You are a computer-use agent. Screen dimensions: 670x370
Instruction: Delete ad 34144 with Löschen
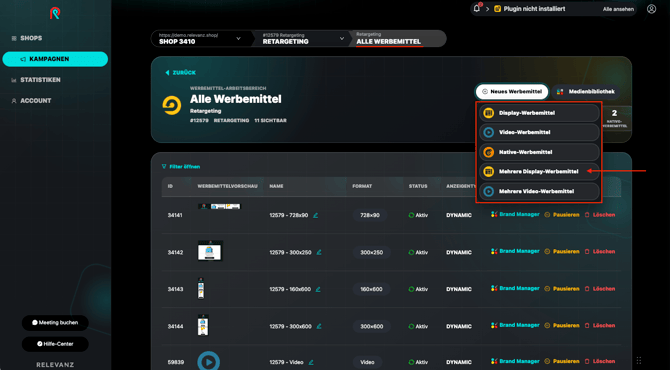pos(600,325)
